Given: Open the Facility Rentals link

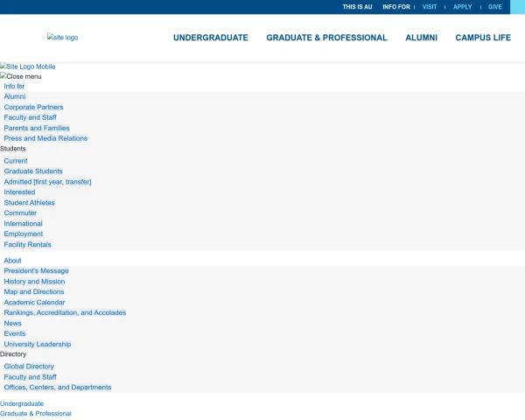Looking at the screenshot, I should click(x=27, y=244).
